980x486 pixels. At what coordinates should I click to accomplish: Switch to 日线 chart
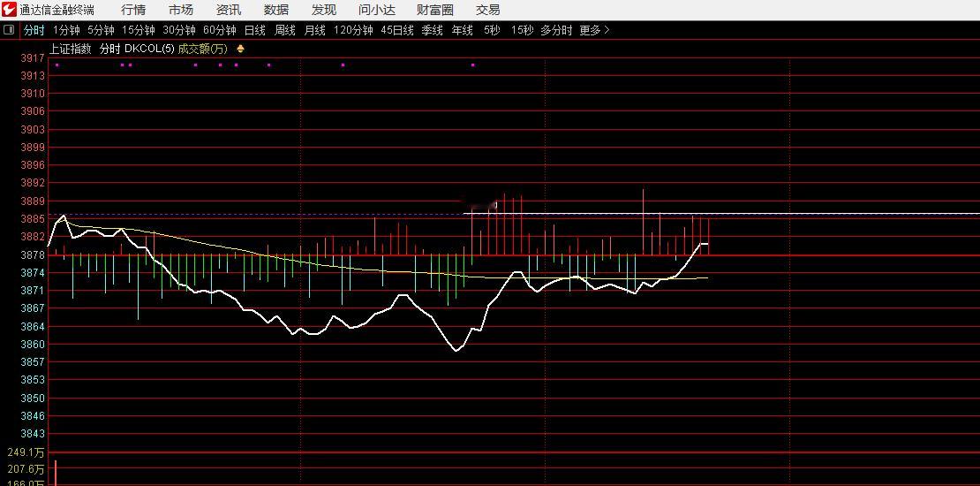pos(254,30)
